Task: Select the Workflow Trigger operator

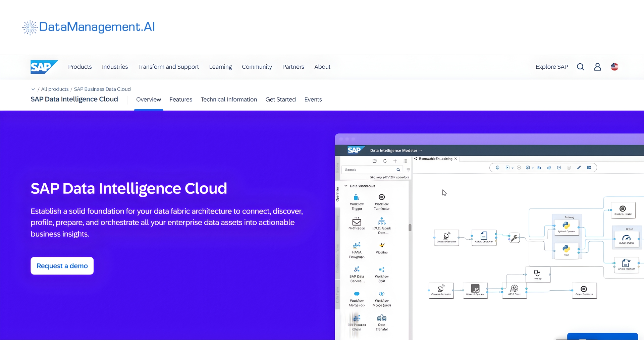Action: point(356,200)
